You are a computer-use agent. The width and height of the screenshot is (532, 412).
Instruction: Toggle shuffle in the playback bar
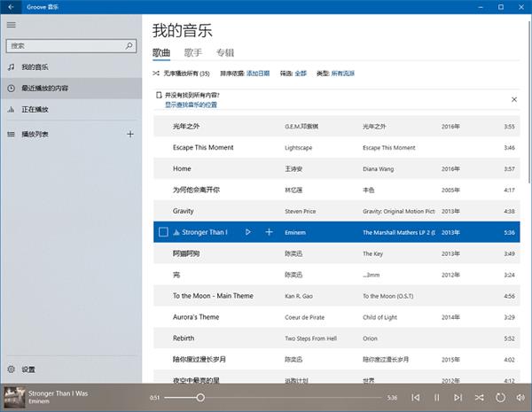pos(480,398)
